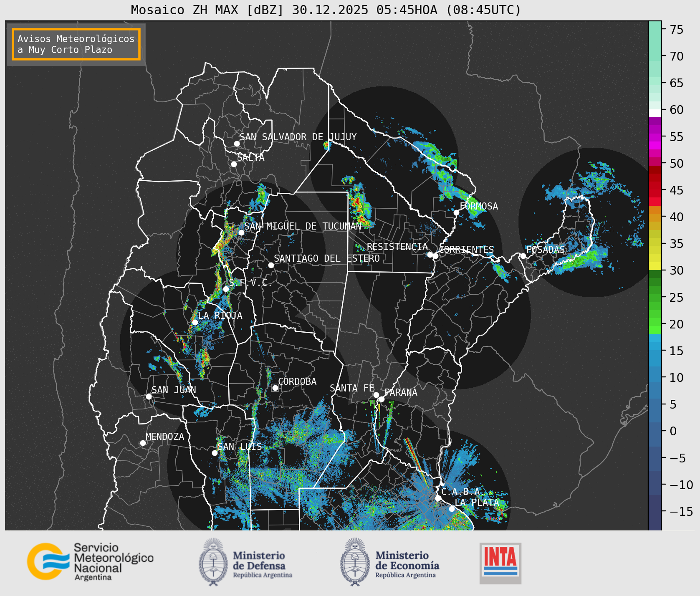This screenshot has height=596, width=700.
Task: Click the La Plata city marker
Action: click(452, 509)
